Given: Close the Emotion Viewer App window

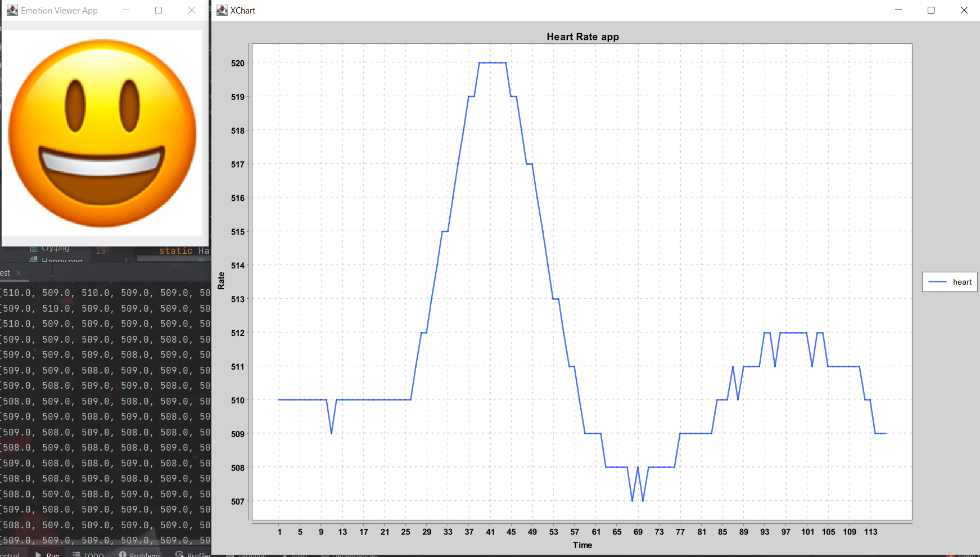Looking at the screenshot, I should click(192, 10).
